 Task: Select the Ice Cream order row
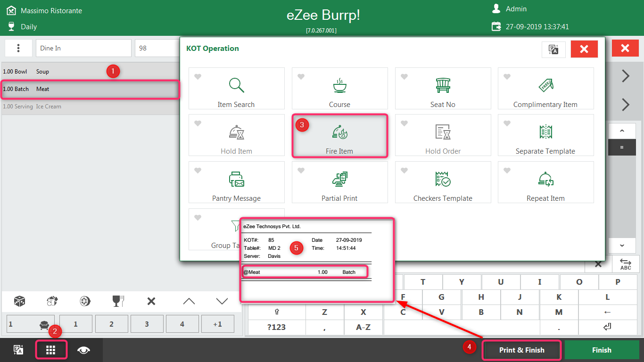pos(91,107)
